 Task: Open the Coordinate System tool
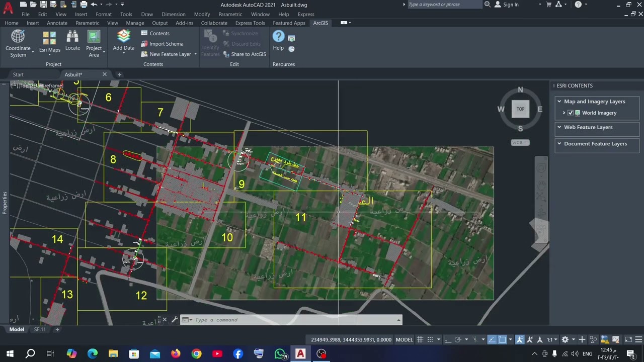click(x=18, y=44)
